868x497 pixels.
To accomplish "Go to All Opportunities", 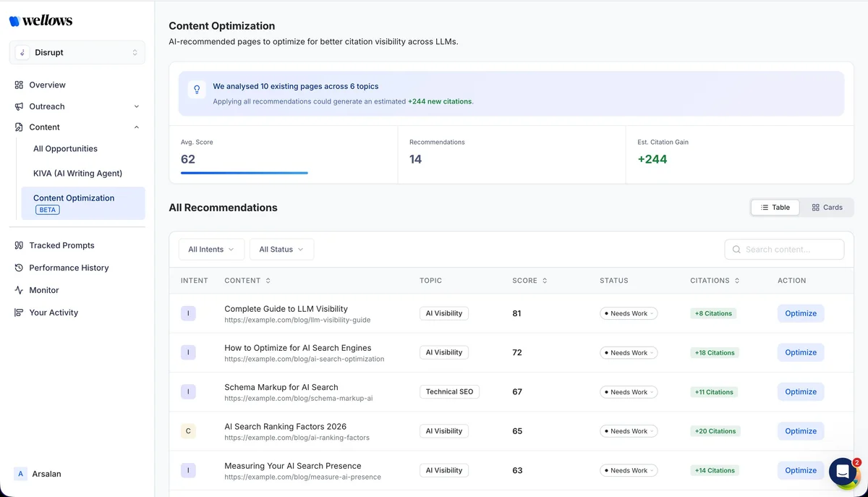I will pos(65,149).
